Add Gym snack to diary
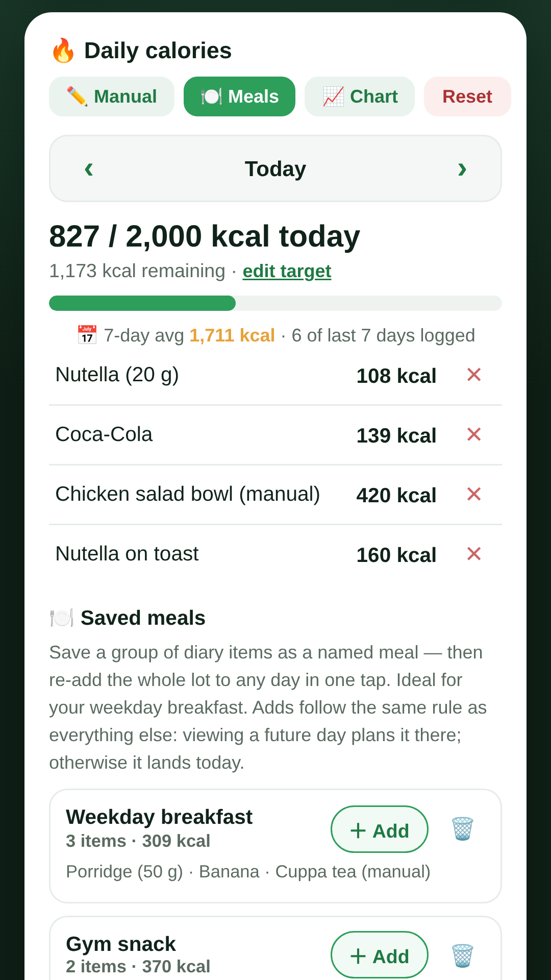This screenshot has width=551, height=980. click(x=380, y=955)
